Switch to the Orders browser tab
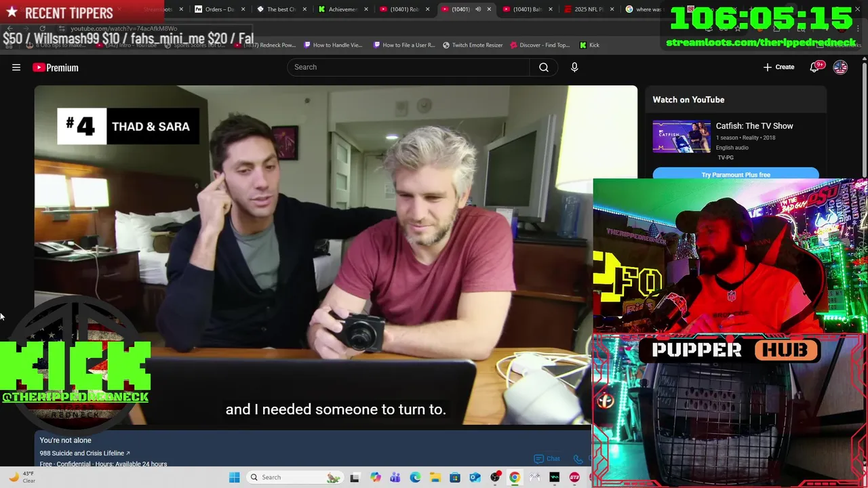Screen dimensions: 868x488 point(219,9)
